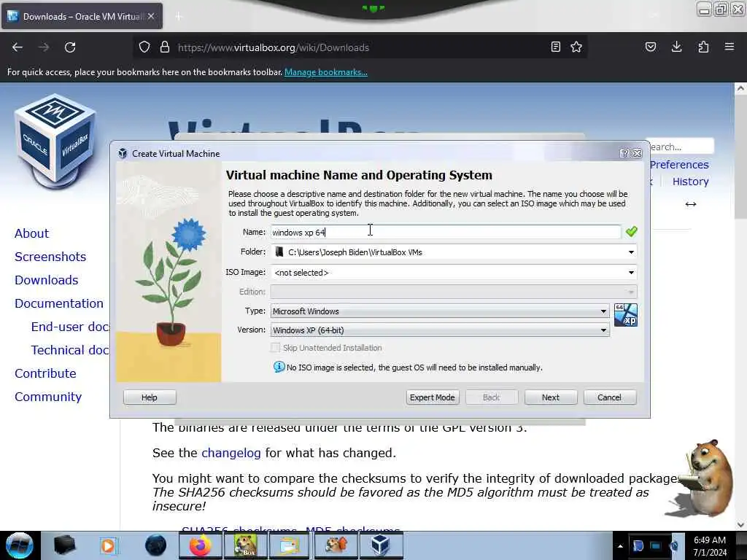Click the website search box
Screen dimensions: 747x560
[x=681, y=147]
